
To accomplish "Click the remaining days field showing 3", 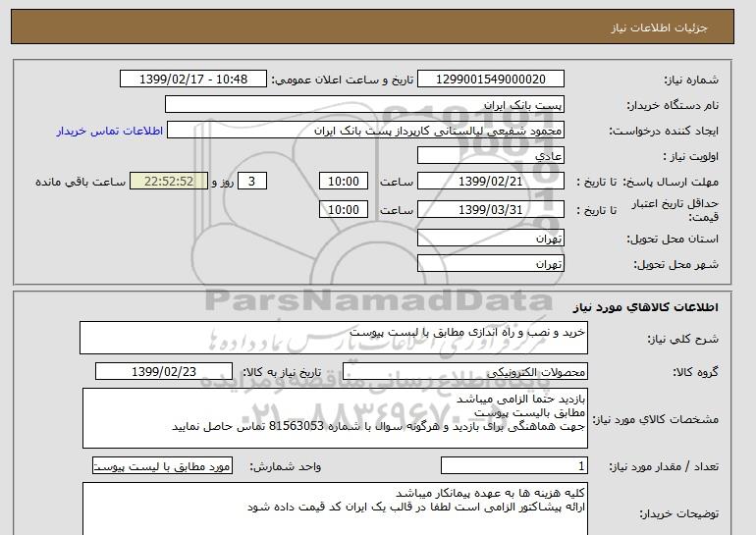I will [x=251, y=182].
